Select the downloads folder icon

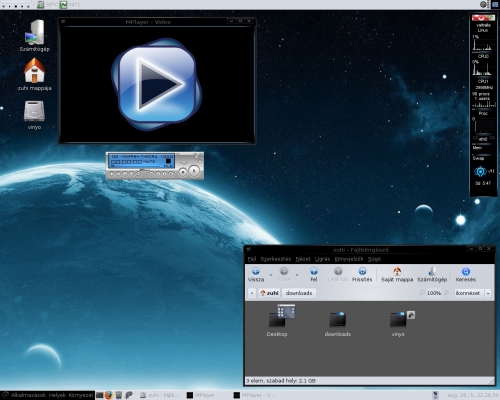[x=338, y=324]
